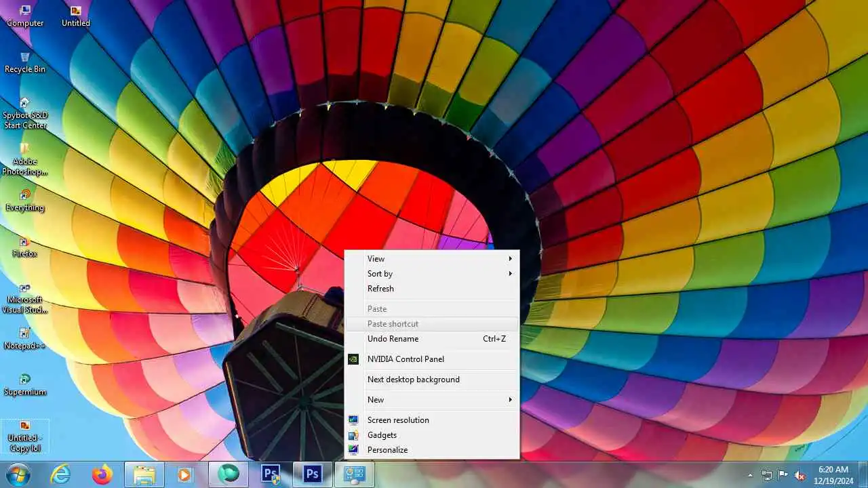
Task: Expand the New submenu
Action: pos(432,400)
